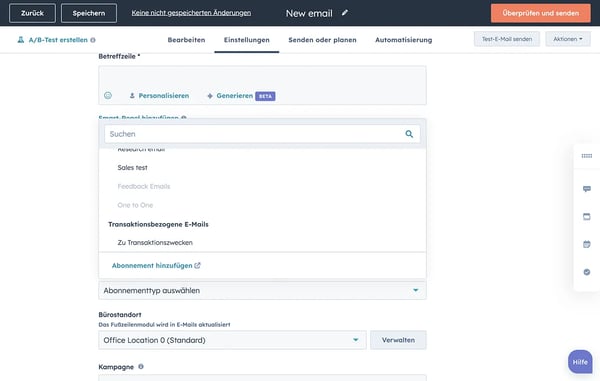
Task: Click the 'New email' title
Action: click(309, 13)
